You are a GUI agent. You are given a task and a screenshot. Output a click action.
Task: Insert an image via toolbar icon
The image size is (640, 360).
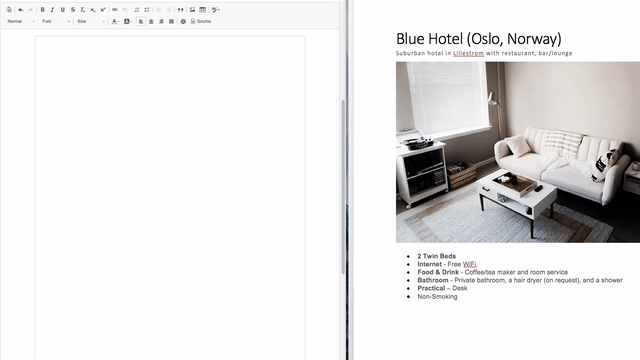192,9
